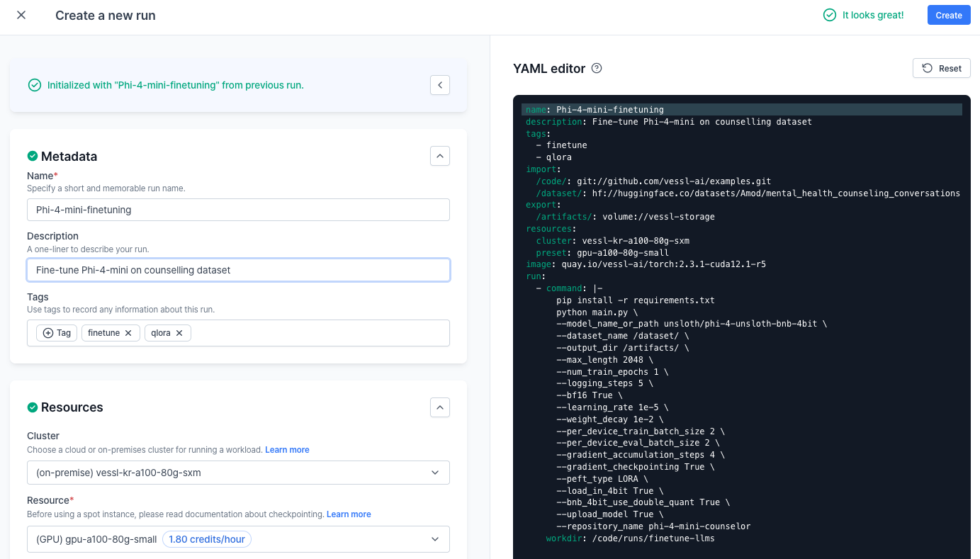
Task: Click the '--num_train_epochs 1' line
Action: coord(612,372)
